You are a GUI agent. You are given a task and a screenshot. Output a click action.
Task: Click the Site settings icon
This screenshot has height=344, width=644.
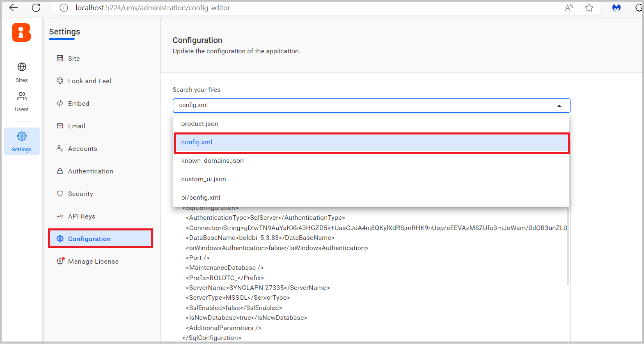click(60, 58)
